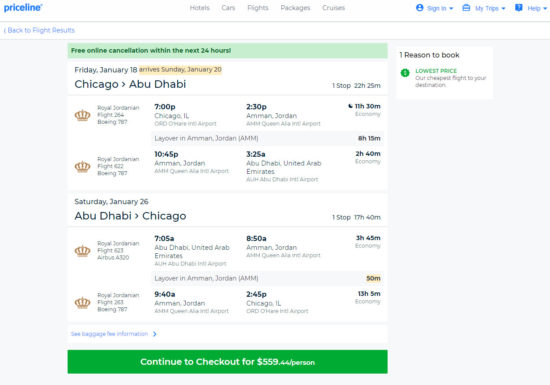Viewport: 550px width, 385px height.
Task: Click 'Friday, January 18' date text
Action: [106, 70]
